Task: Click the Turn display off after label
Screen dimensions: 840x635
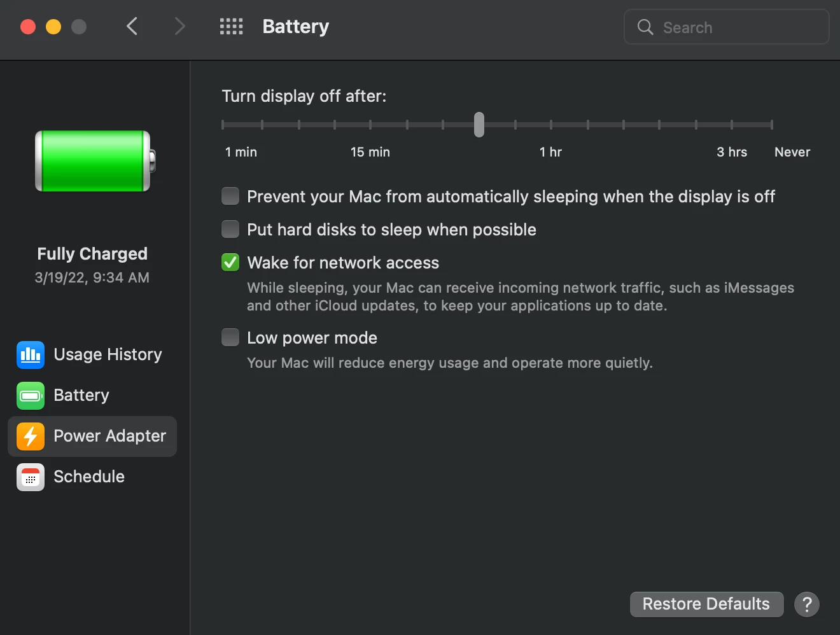Action: pos(304,96)
